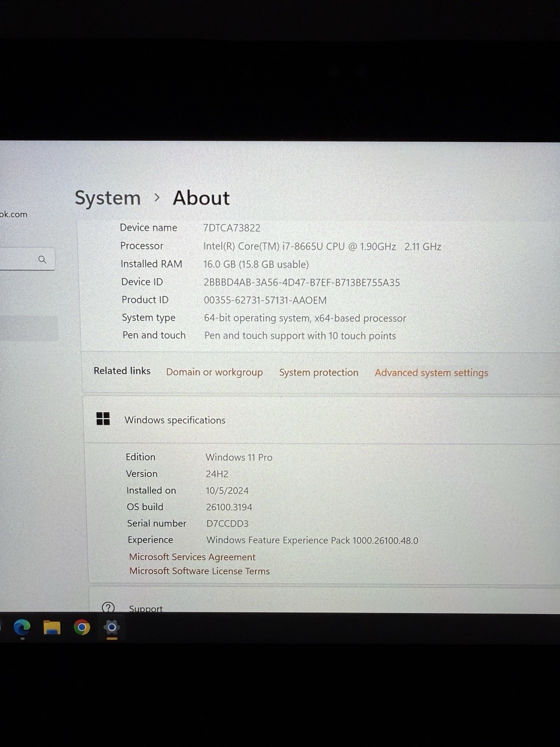Click the Installed RAM label
This screenshot has height=747, width=560.
pyautogui.click(x=151, y=264)
